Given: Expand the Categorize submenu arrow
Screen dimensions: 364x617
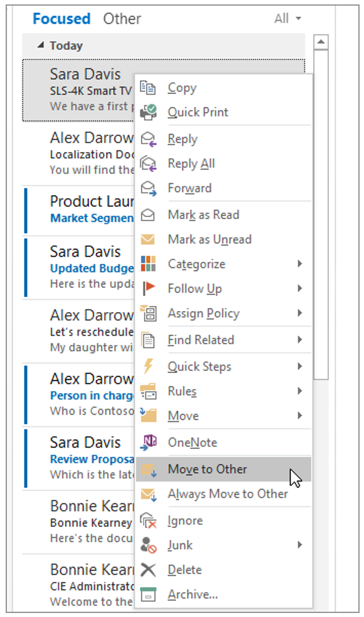Looking at the screenshot, I should [300, 264].
